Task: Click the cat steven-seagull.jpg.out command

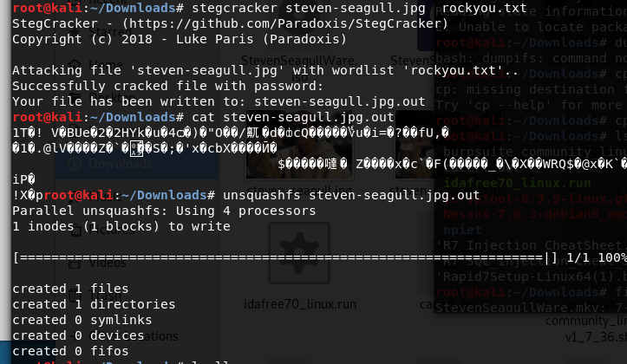Action: (x=293, y=117)
